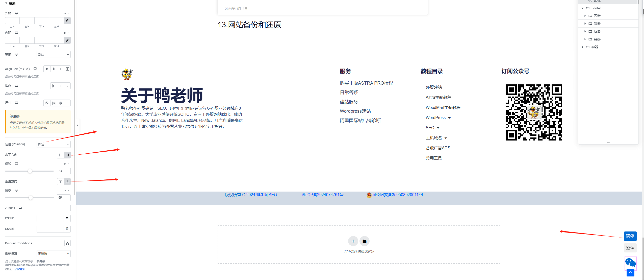Set 尺寸 size to grow
644x280 pixels.
[54, 103]
